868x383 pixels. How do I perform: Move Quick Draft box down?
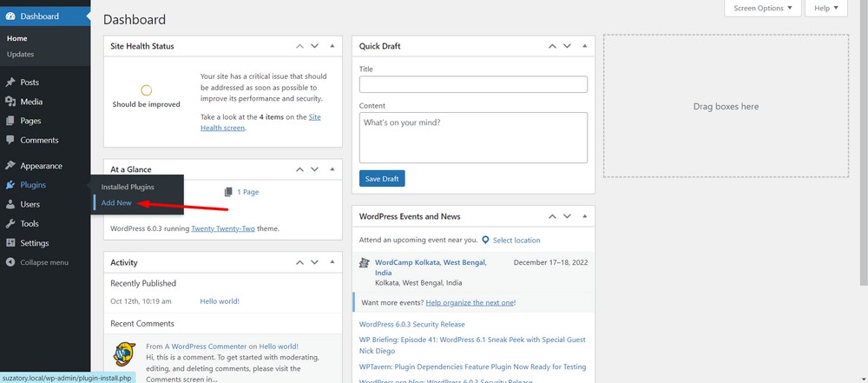567,46
